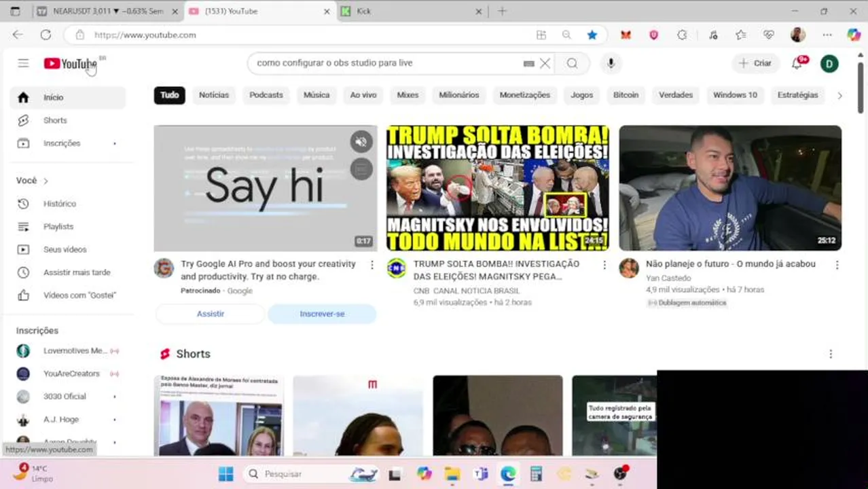Image resolution: width=868 pixels, height=489 pixels.
Task: Open Lovemotives Me... subscription channel
Action: point(68,350)
